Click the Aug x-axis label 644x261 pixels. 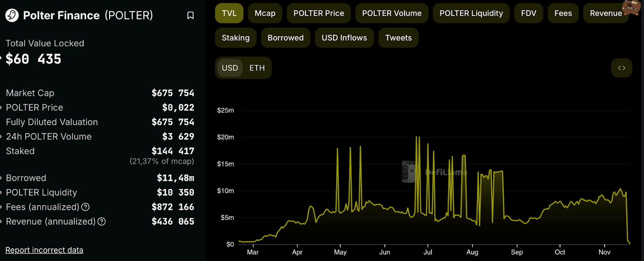[473, 252]
